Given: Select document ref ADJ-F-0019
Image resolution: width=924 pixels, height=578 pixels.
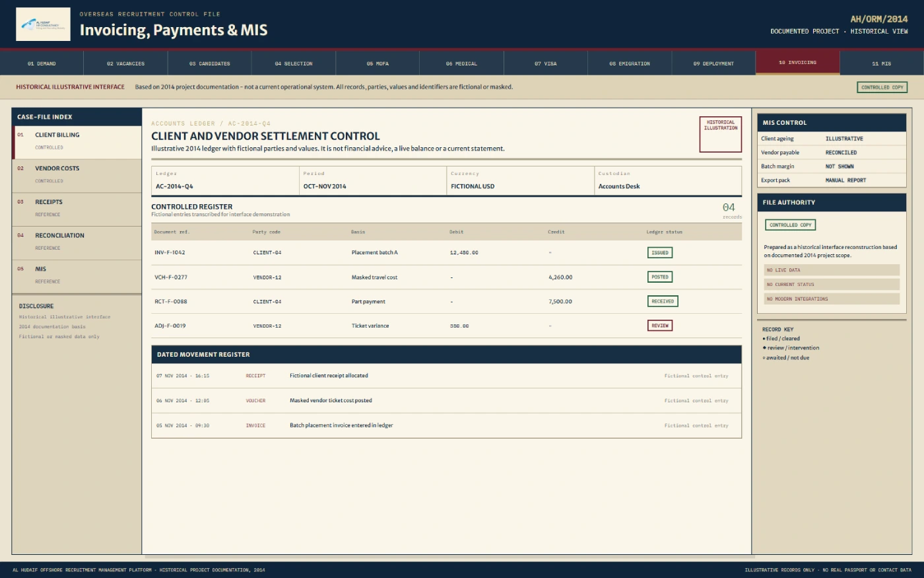Looking at the screenshot, I should (x=170, y=326).
